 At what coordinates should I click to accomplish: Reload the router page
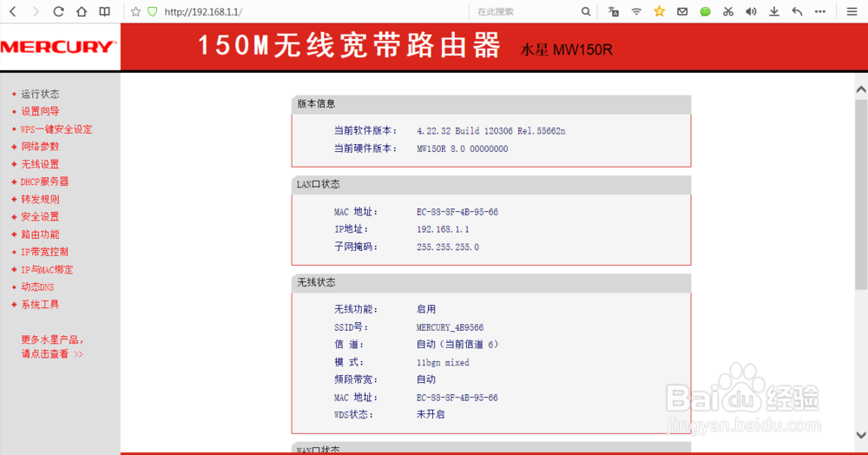58,11
